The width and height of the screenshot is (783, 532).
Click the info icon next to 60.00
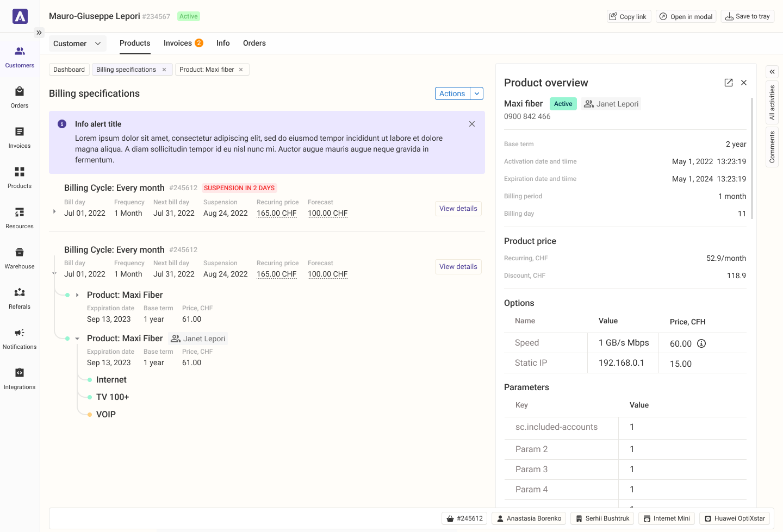tap(701, 343)
